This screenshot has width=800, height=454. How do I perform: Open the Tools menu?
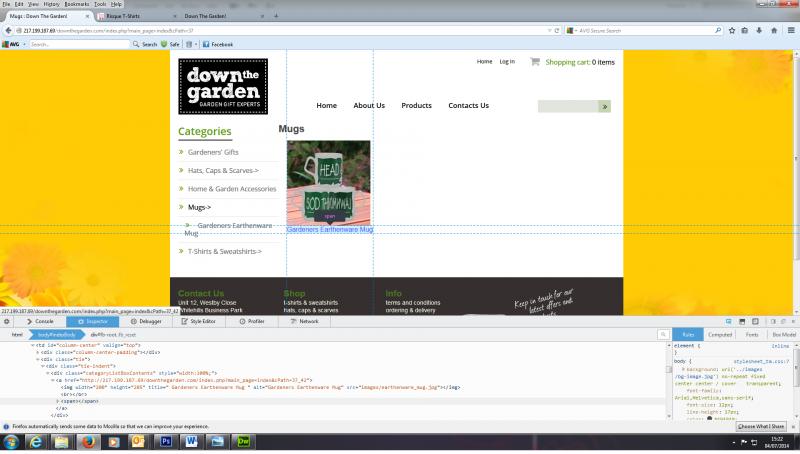coord(100,4)
